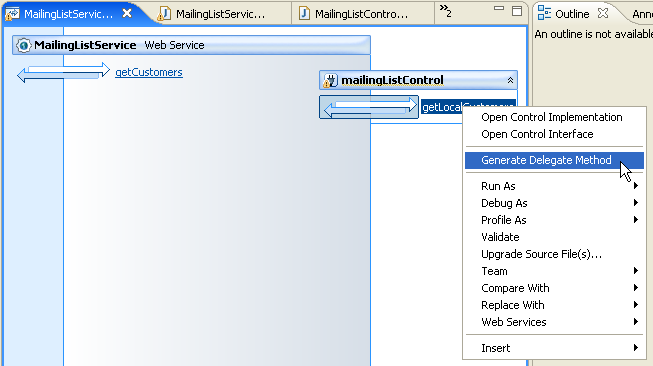Expand the Compare With submenu
This screenshot has height=366, width=653.
pos(554,289)
